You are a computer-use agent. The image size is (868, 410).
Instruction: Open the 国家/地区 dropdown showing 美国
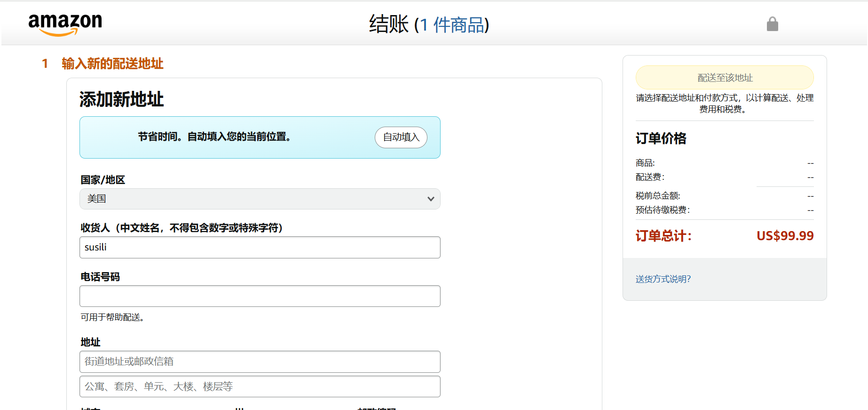(260, 199)
